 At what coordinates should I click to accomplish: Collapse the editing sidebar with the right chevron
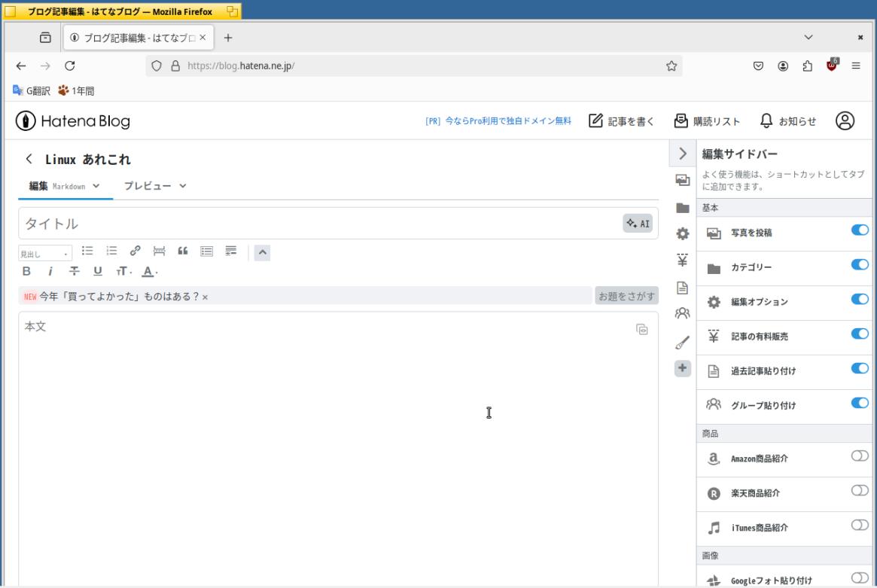(x=682, y=154)
